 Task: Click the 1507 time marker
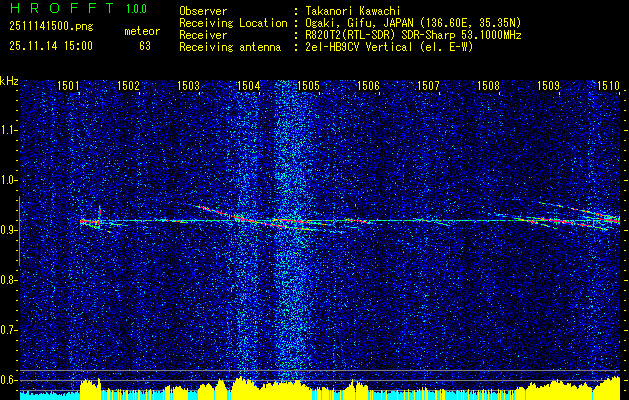(x=428, y=85)
